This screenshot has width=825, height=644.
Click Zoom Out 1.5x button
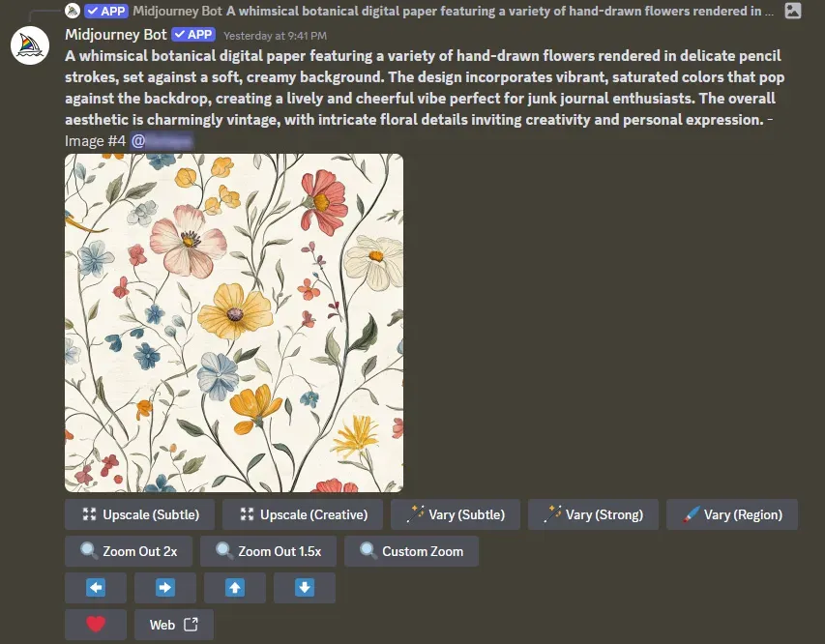268,551
